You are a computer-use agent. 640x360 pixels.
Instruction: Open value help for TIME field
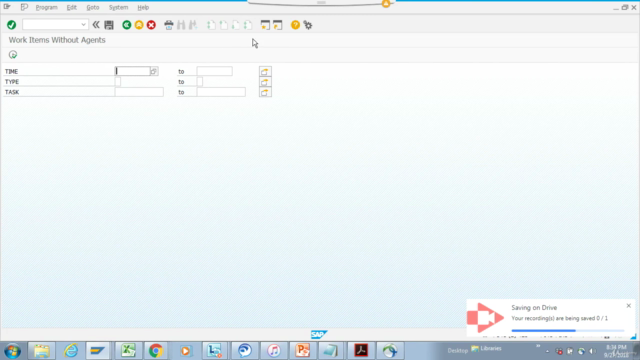[x=154, y=71]
